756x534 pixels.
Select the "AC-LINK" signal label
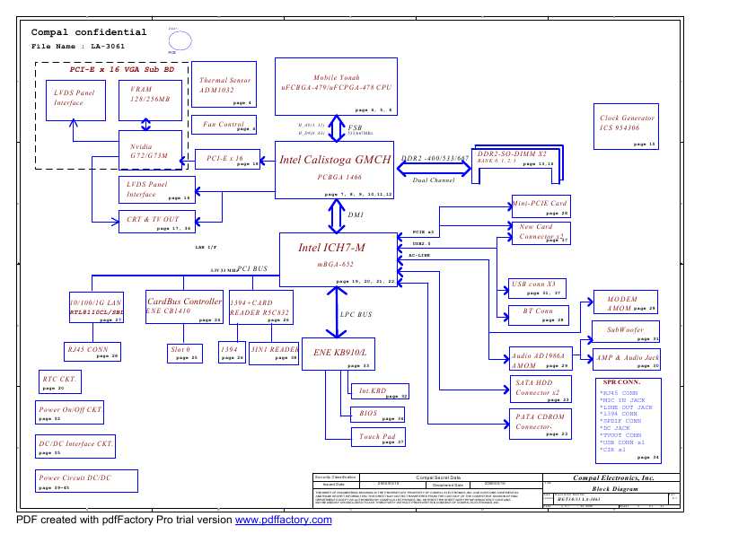[x=419, y=255]
